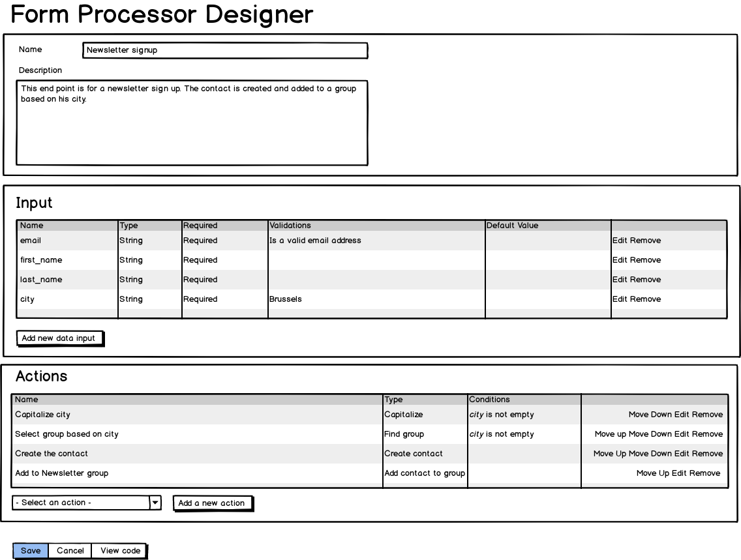Click the Add a new action button

212,503
